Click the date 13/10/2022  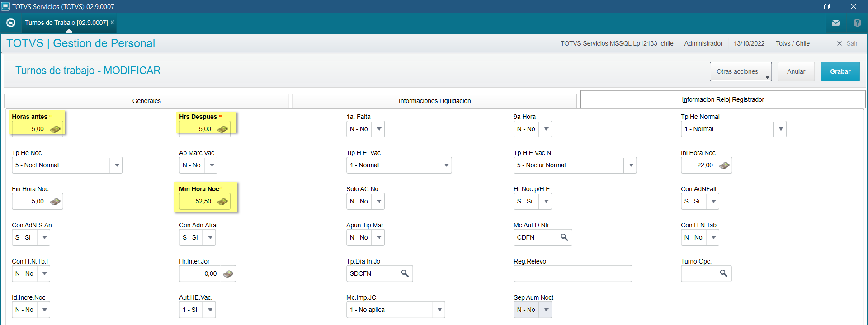coord(749,43)
